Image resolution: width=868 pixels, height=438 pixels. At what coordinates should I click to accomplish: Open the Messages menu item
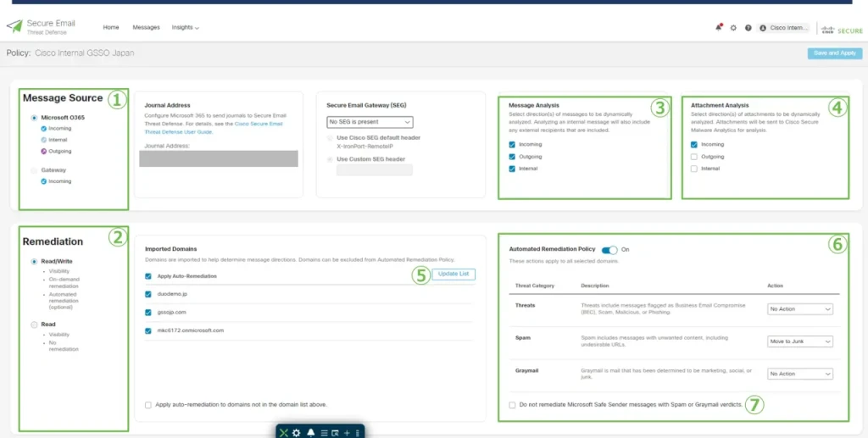(146, 27)
